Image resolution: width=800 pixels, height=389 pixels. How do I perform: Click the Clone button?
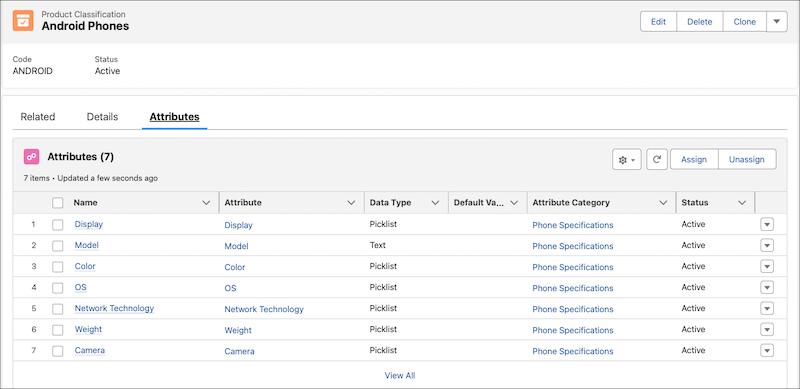(744, 21)
